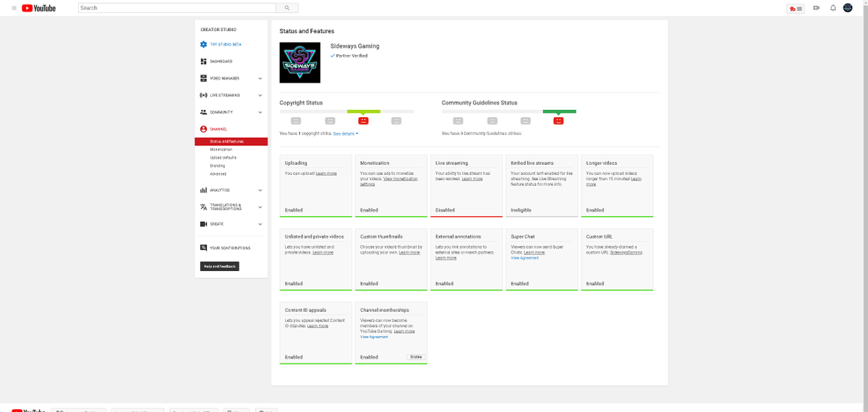
Task: Open the hamburger guide menu
Action: (x=14, y=8)
